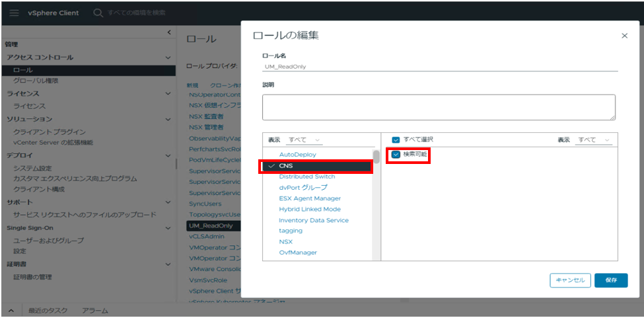Viewport: 644px width, 318px height.
Task: Open 証明書の管理 page
Action: coord(32,277)
